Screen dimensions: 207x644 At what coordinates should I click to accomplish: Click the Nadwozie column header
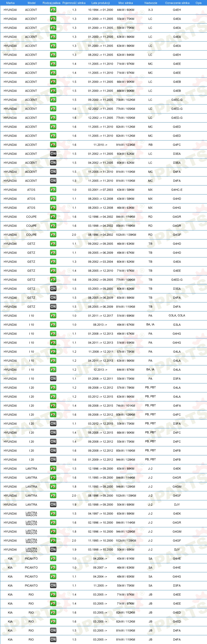click(151, 3)
